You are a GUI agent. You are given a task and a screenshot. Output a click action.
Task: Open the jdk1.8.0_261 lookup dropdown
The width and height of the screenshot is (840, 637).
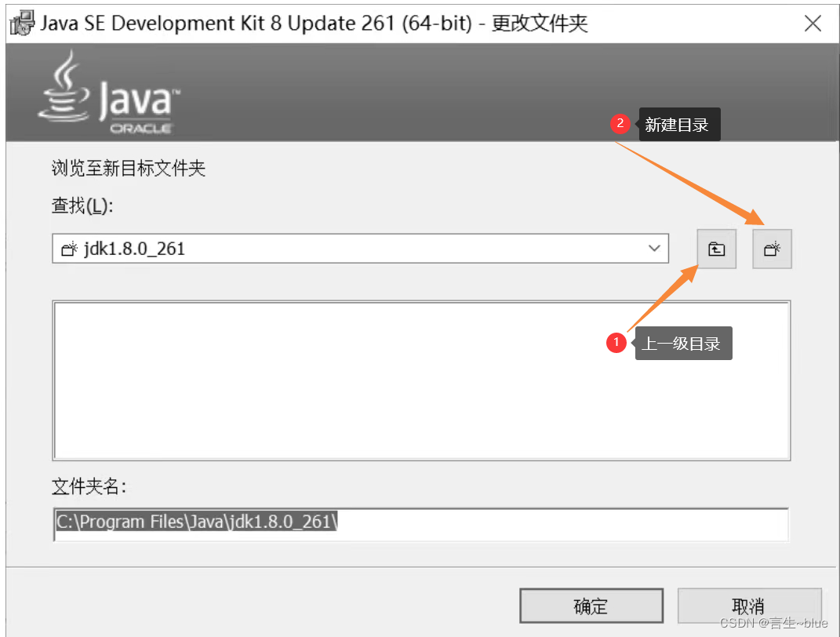[x=361, y=249]
